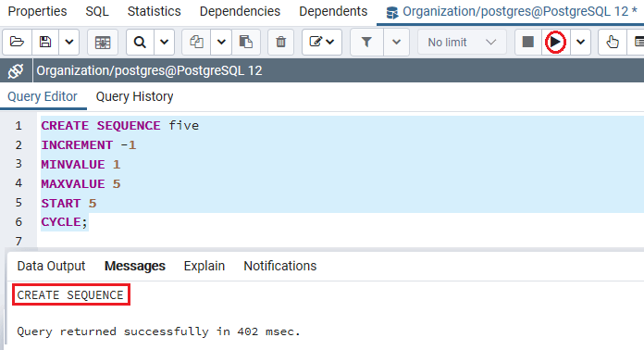The height and width of the screenshot is (350, 644).
Task: Click 'Query returned successfully' message
Action: pyautogui.click(x=158, y=331)
